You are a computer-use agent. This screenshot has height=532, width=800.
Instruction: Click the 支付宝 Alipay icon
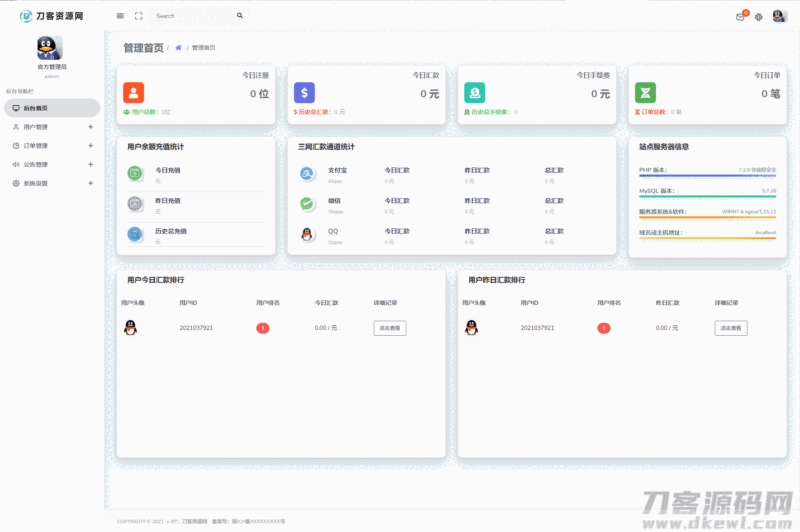pos(307,173)
